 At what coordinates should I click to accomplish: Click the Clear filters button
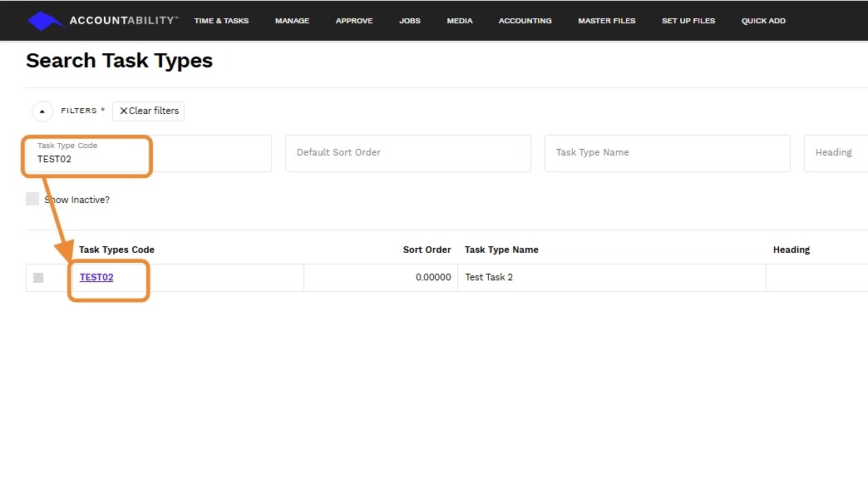[x=149, y=111]
